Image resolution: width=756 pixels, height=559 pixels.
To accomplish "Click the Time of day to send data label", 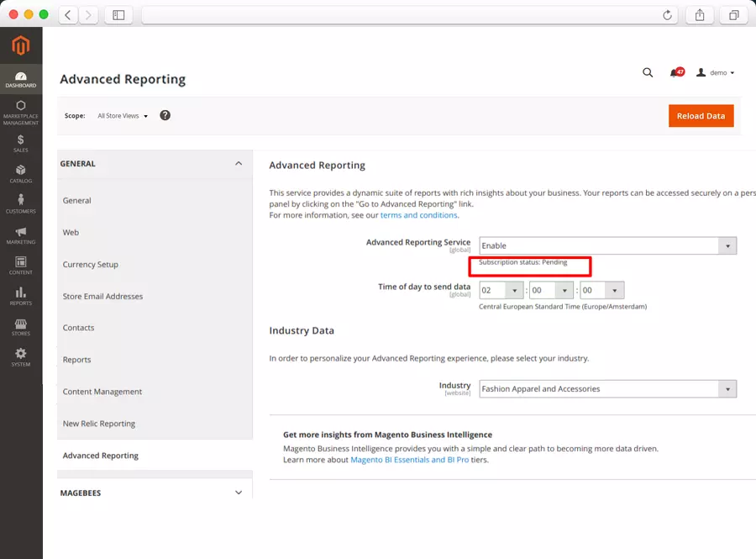I will [x=424, y=287].
